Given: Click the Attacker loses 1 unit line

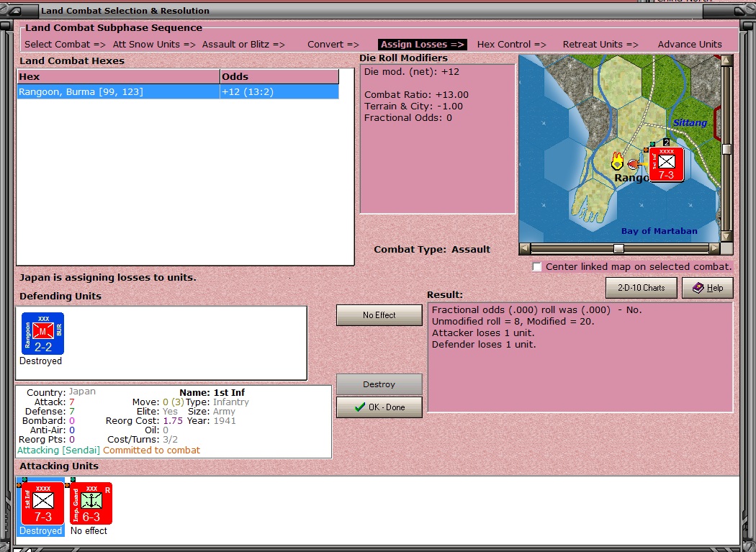Looking at the screenshot, I should click(x=483, y=333).
